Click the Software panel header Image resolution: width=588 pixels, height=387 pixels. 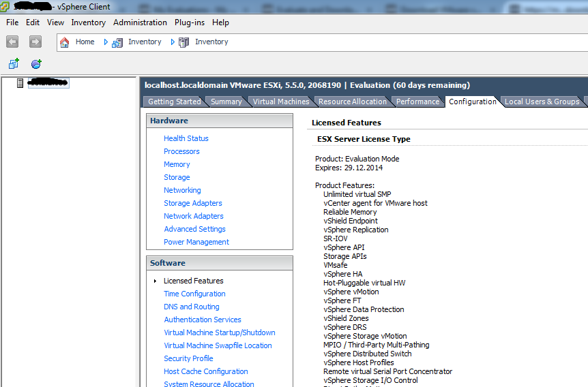point(220,263)
